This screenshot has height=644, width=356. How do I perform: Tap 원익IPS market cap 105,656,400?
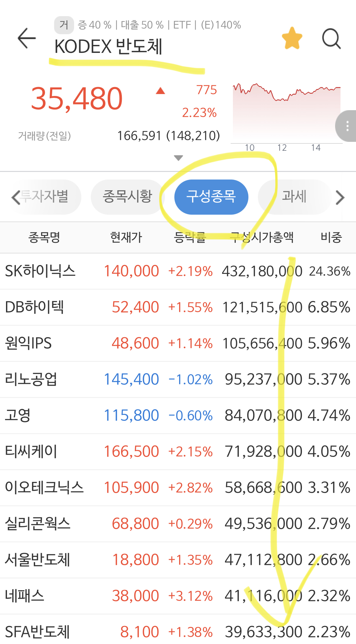click(262, 344)
